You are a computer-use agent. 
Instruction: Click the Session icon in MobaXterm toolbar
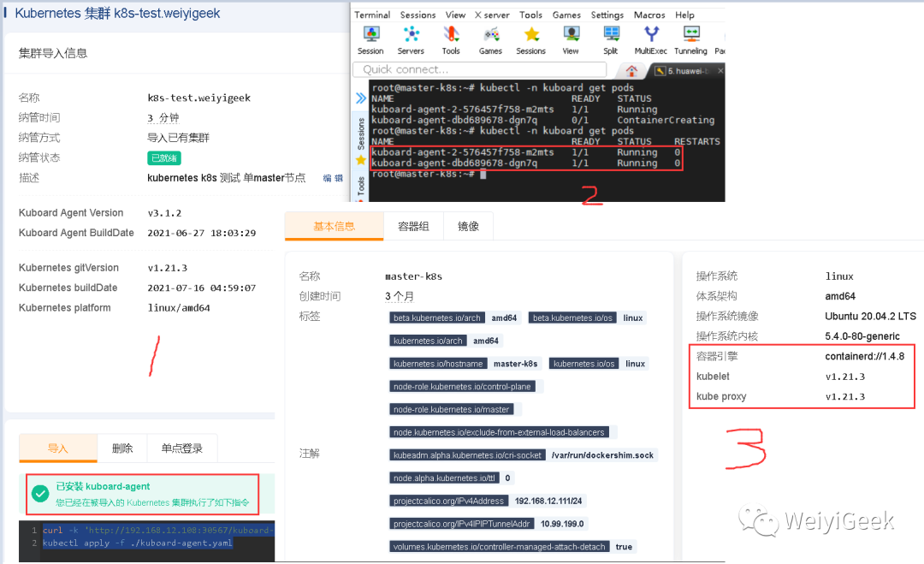click(370, 40)
